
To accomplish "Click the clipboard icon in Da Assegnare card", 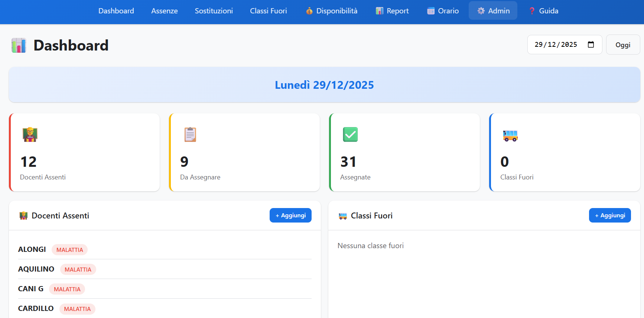I will point(190,134).
